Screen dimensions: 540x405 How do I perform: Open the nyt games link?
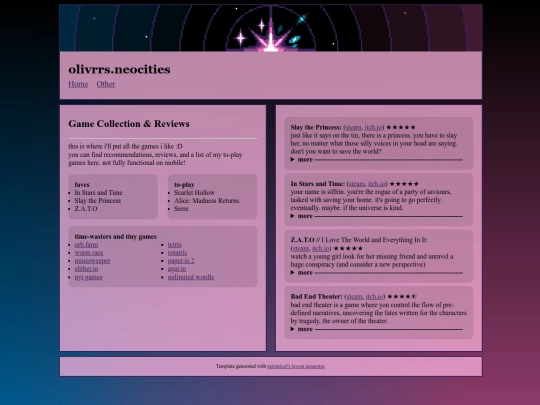pyautogui.click(x=89, y=277)
